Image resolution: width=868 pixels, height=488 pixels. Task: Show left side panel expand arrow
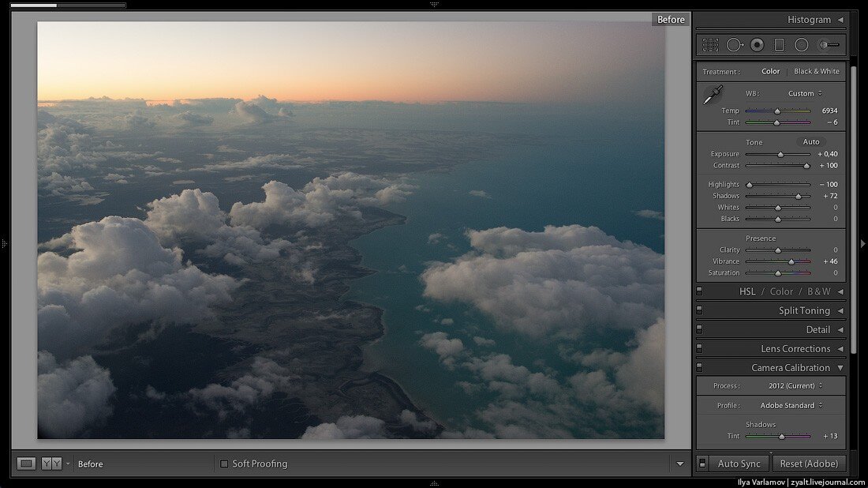(5, 244)
